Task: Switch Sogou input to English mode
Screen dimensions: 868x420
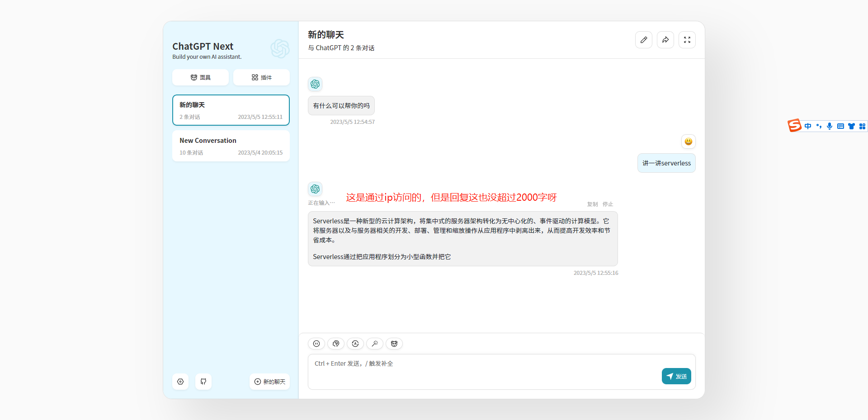Action: pos(808,126)
